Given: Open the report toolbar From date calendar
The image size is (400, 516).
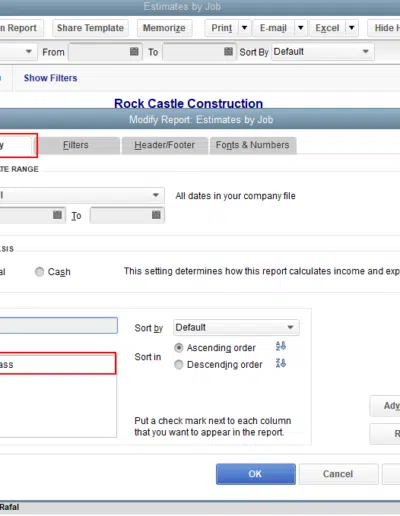Looking at the screenshot, I should 134,51.
